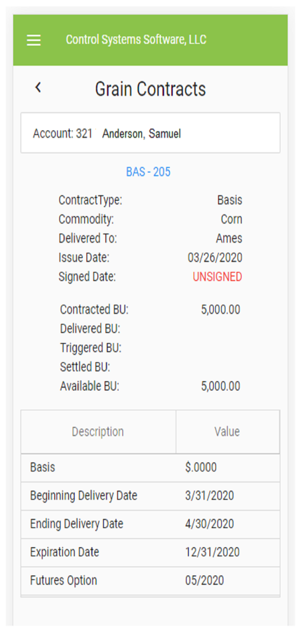Open the hamburger menu
Viewport: 298px width, 644px height.
pos(34,40)
